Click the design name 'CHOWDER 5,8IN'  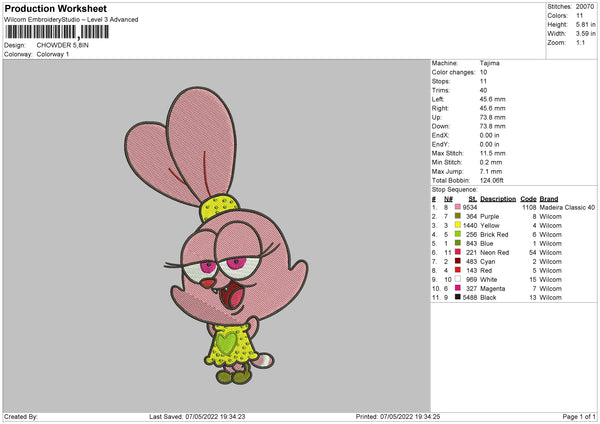pyautogui.click(x=63, y=45)
